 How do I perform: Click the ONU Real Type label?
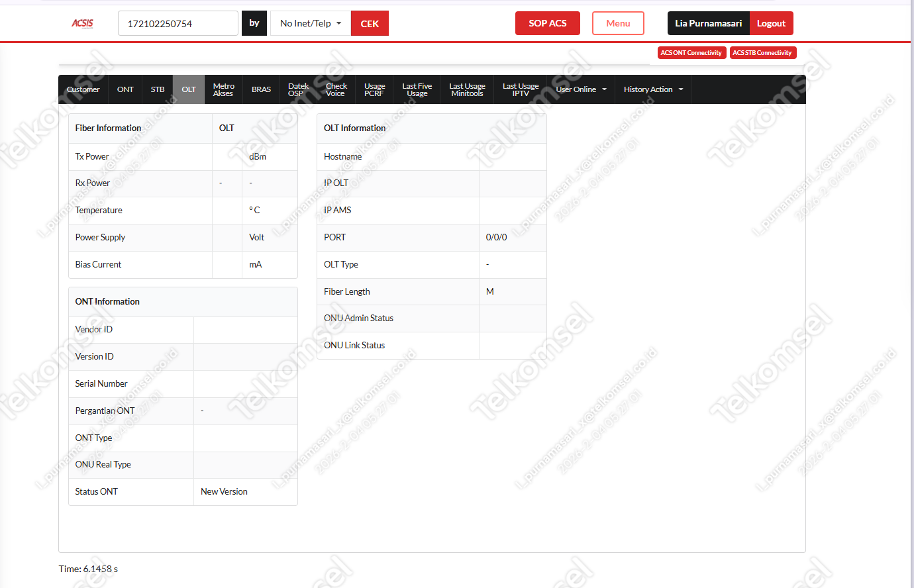point(103,465)
